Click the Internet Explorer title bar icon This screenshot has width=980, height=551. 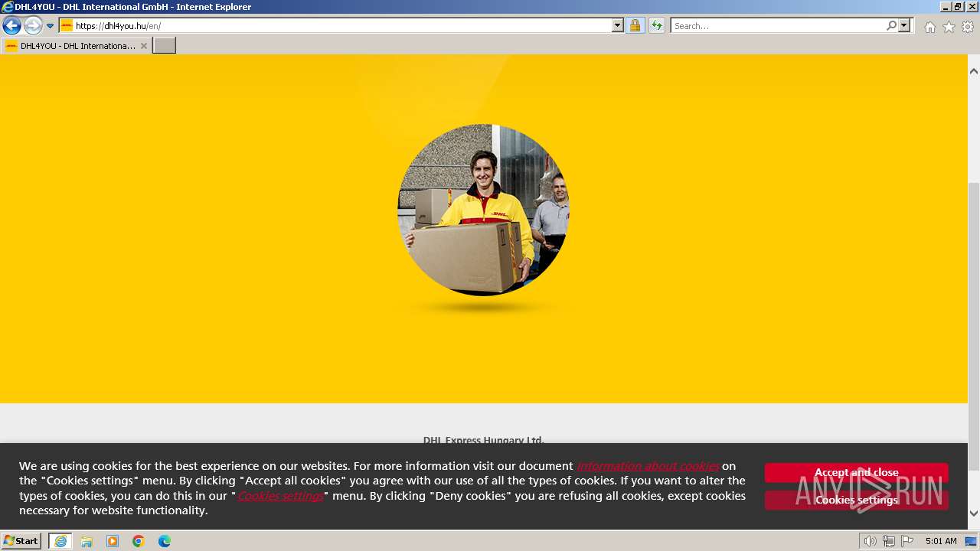(x=8, y=7)
